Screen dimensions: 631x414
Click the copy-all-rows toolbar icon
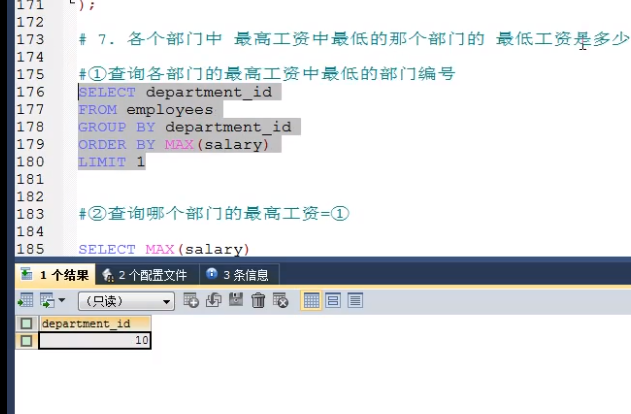(47, 301)
